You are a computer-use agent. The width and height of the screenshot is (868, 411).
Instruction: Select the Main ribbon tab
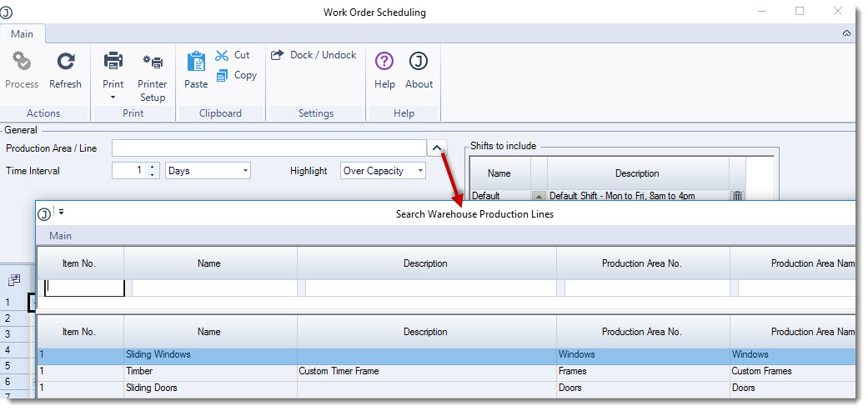(23, 33)
